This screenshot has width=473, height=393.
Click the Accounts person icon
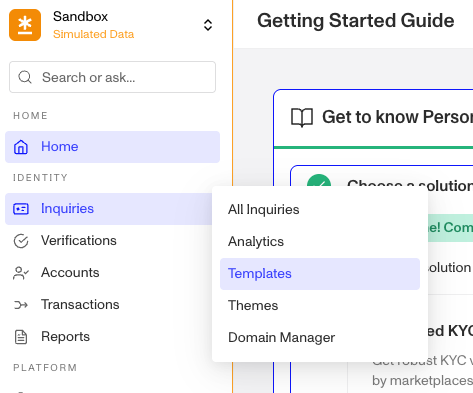click(21, 273)
